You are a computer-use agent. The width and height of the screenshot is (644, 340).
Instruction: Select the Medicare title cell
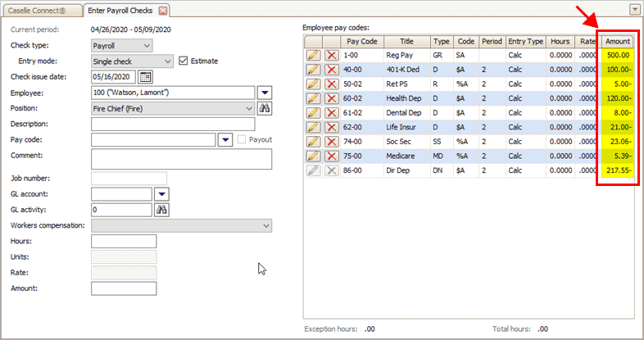[x=406, y=156]
